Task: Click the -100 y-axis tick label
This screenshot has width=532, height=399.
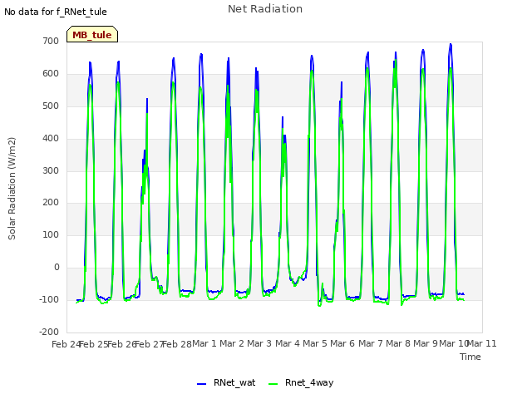Action: (49, 299)
